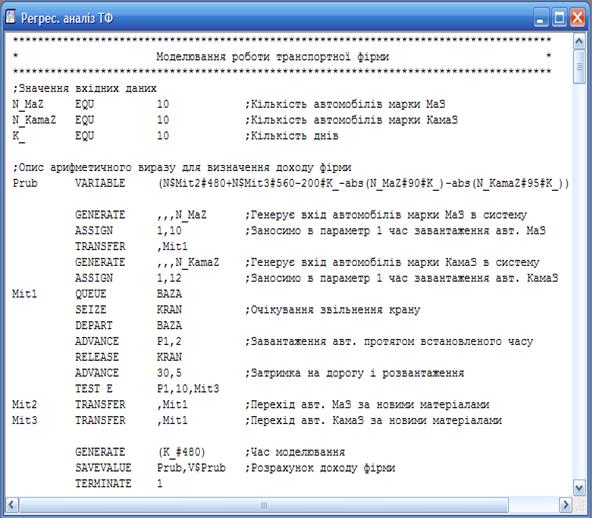The width and height of the screenshot is (592, 518).
Task: Click the comment ';Кількість автомобілів марки КамаЗ'
Action: [352, 120]
